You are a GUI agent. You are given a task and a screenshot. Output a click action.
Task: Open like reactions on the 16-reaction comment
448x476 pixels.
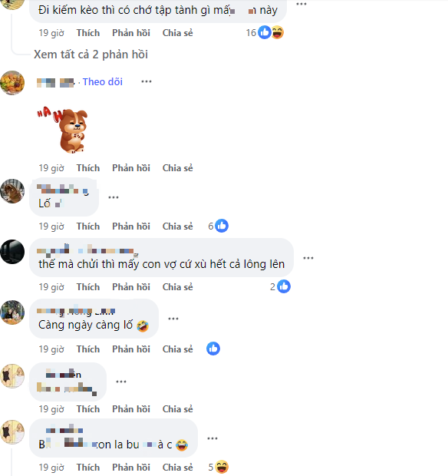pyautogui.click(x=265, y=32)
